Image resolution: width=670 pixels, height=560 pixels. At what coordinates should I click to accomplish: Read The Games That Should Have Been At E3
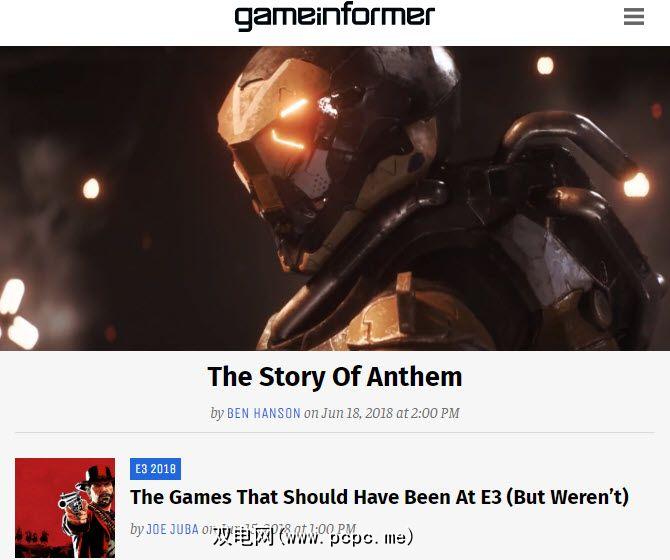(x=379, y=497)
